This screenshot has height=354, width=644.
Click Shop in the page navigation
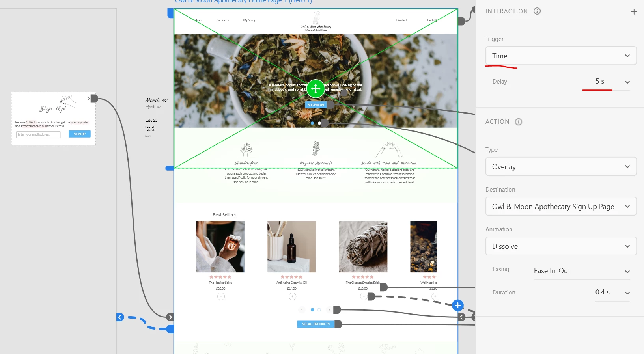coord(198,20)
